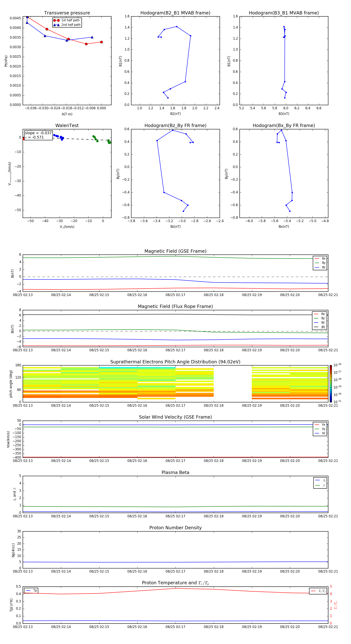Click the 'r = -0.571' correlation annotation
The height and width of the screenshot is (644, 351).
click(35, 137)
